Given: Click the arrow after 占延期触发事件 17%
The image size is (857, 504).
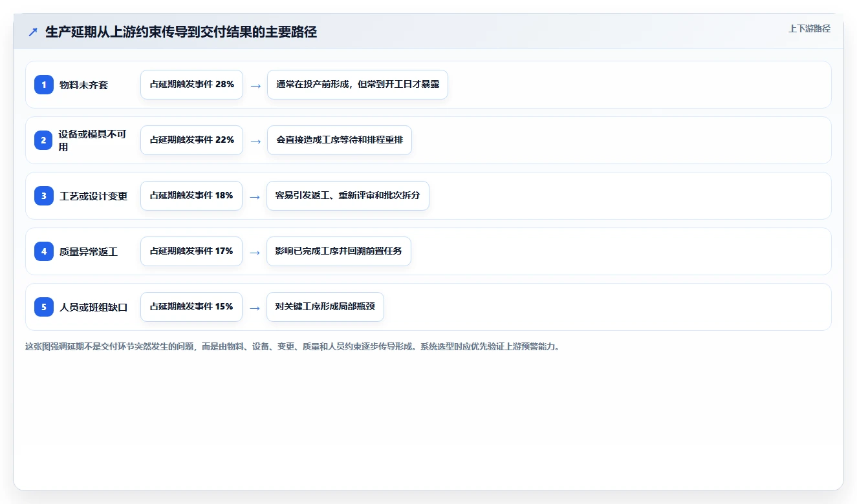Looking at the screenshot, I should [x=255, y=252].
